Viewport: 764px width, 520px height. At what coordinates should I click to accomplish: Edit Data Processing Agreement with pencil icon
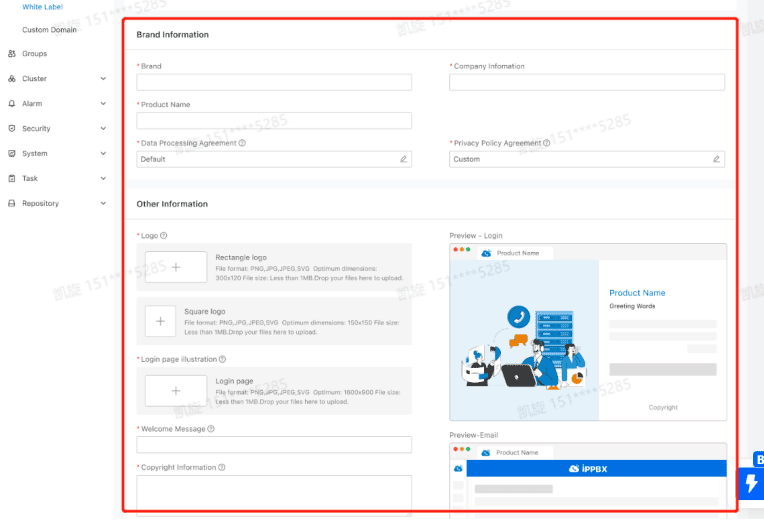(403, 159)
